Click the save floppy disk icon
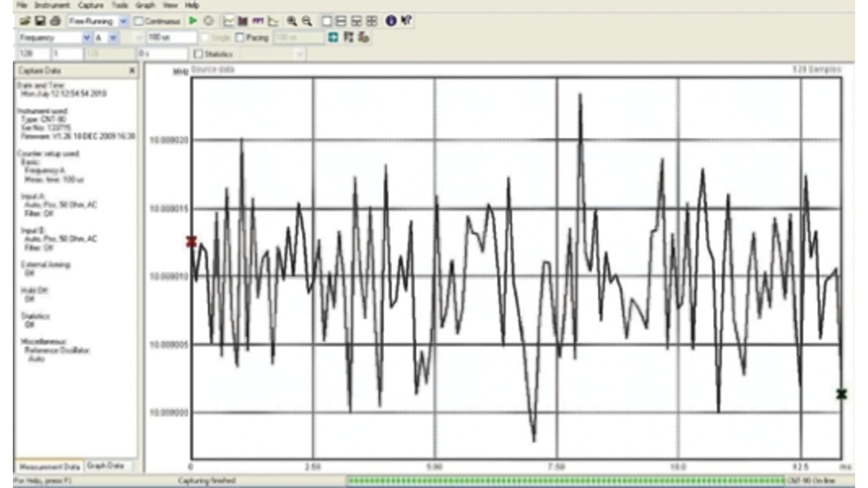868x488 pixels. pyautogui.click(x=40, y=21)
